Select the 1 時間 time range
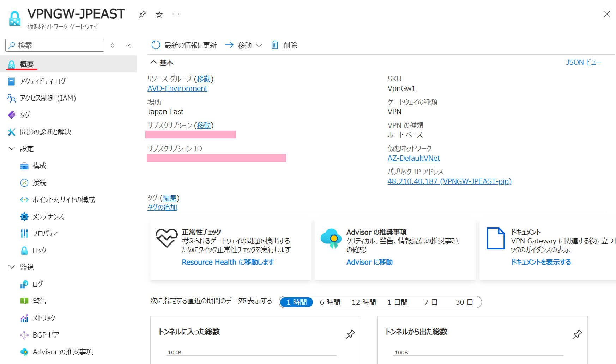The image size is (616, 364). pyautogui.click(x=296, y=302)
